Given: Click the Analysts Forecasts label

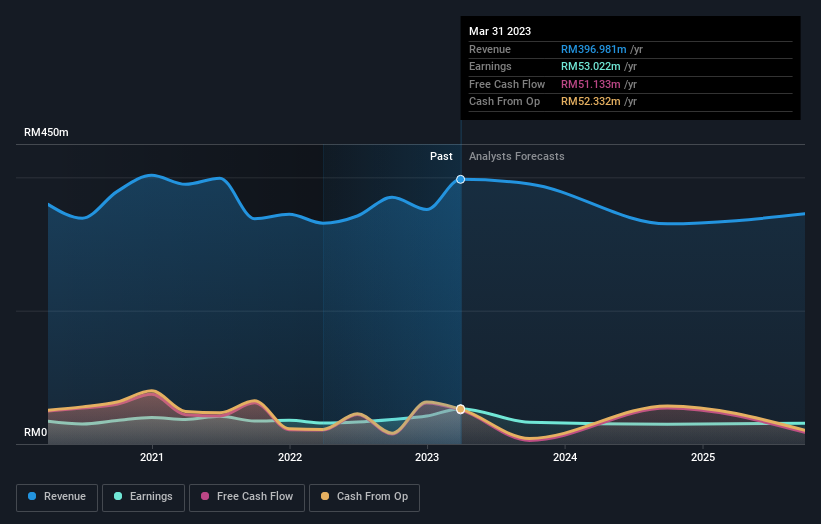Looking at the screenshot, I should point(517,157).
